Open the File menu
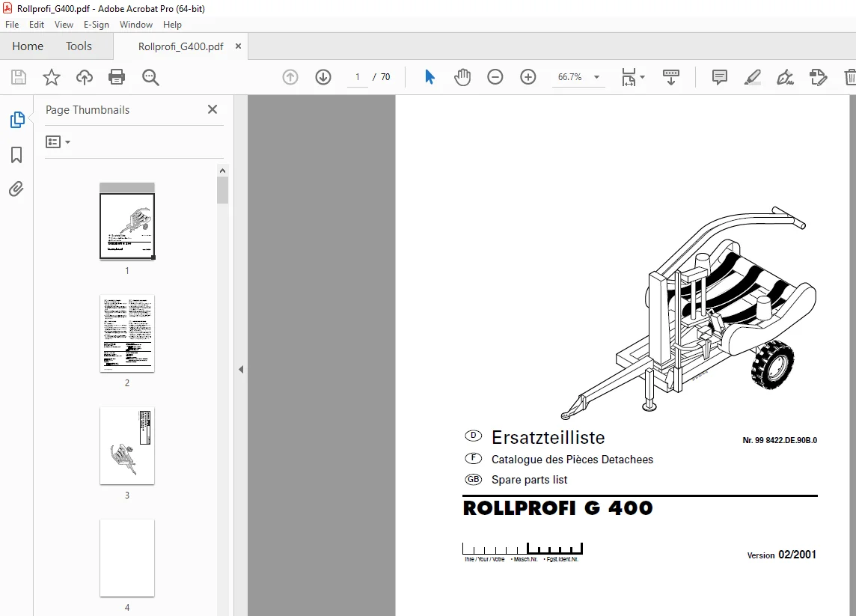 (x=12, y=25)
